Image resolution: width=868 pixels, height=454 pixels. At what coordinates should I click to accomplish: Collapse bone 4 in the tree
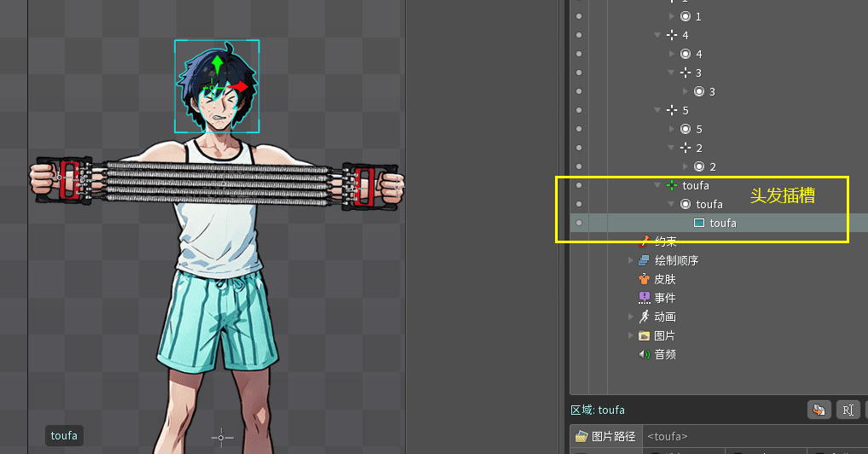(x=657, y=35)
